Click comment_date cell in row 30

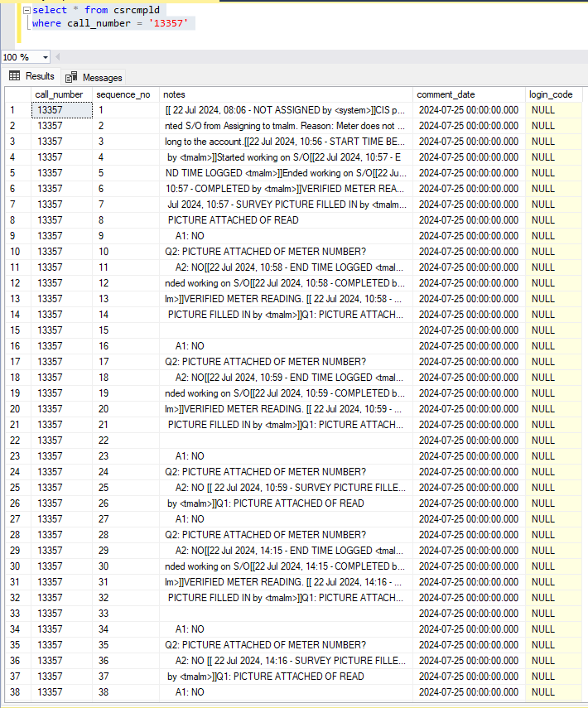coord(469,566)
